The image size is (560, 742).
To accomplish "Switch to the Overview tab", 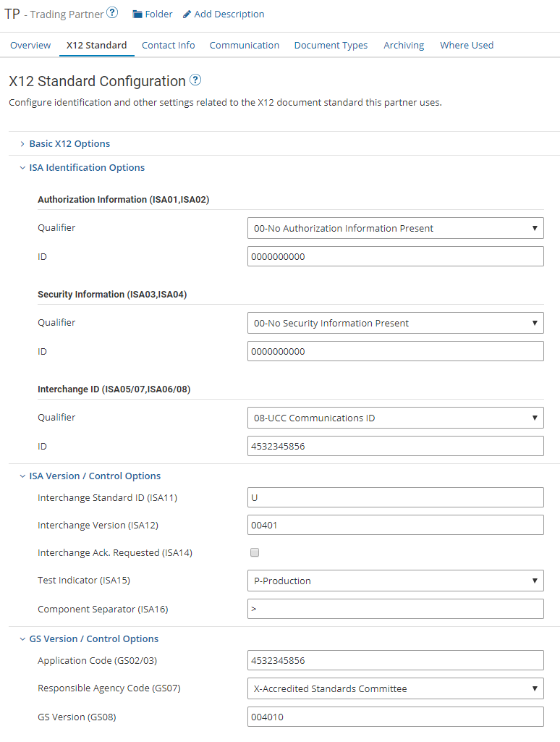I will coord(30,45).
